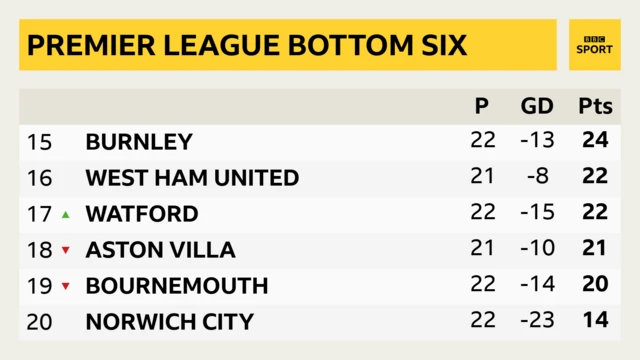Click the BBC Sport logo
Screen dimensions: 640x360
click(x=594, y=45)
